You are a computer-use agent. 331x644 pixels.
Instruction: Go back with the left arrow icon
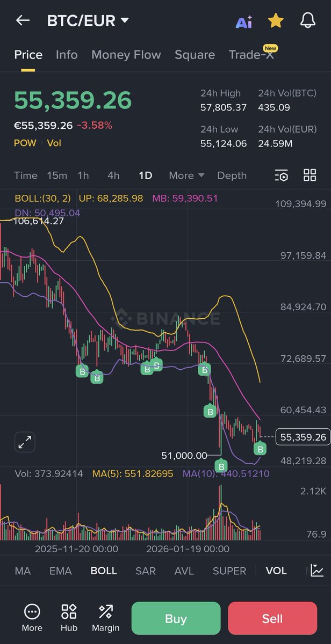pos(23,20)
